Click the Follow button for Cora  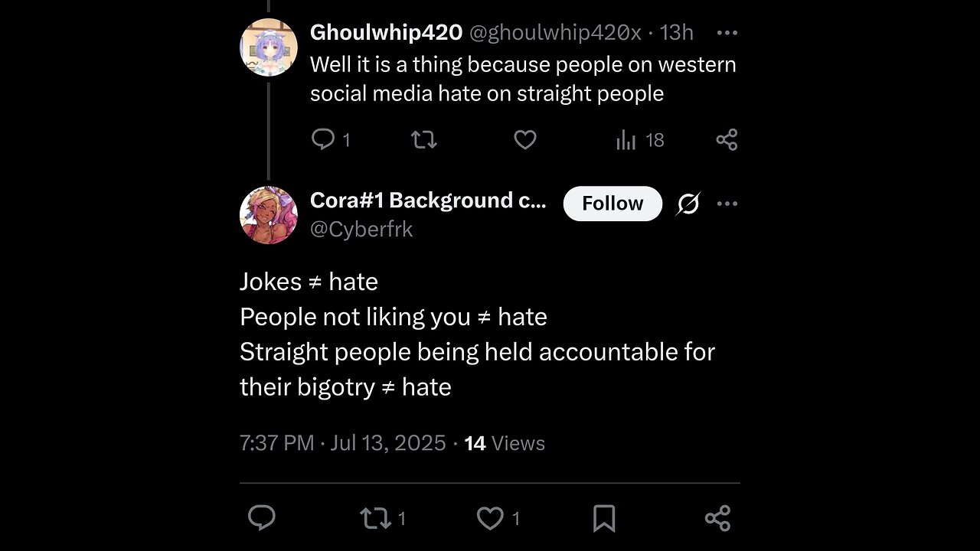(612, 204)
